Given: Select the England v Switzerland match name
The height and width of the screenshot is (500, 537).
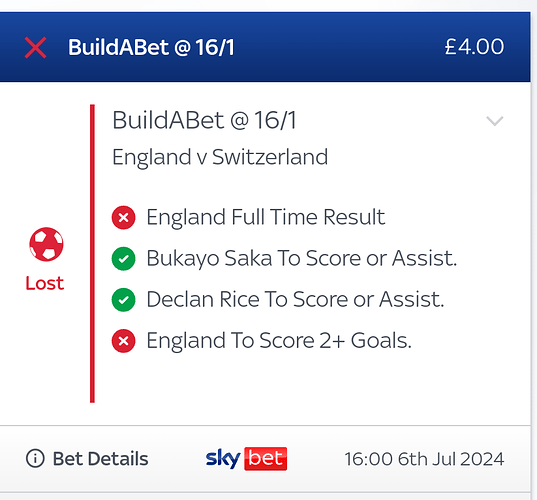Looking at the screenshot, I should click(220, 157).
